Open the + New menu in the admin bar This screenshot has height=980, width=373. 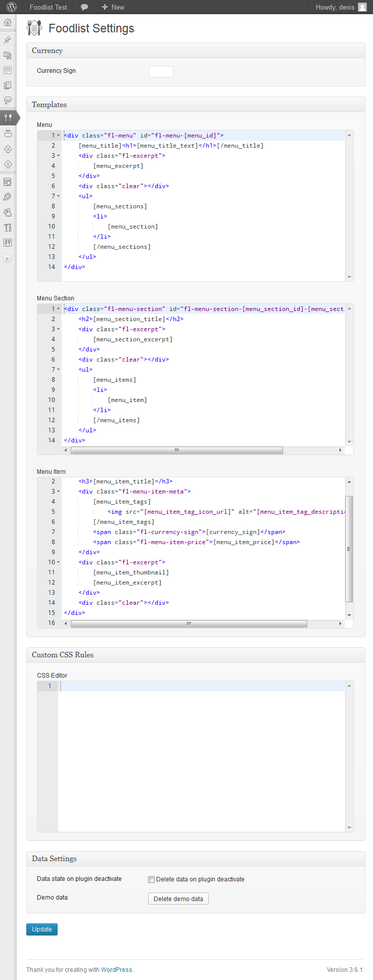pyautogui.click(x=113, y=7)
